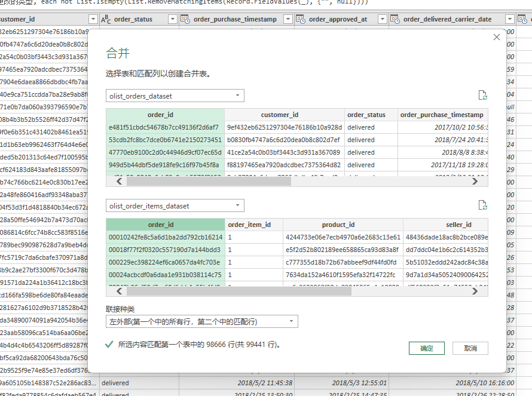Open the 联接种类 join kind dropdown

[202, 321]
